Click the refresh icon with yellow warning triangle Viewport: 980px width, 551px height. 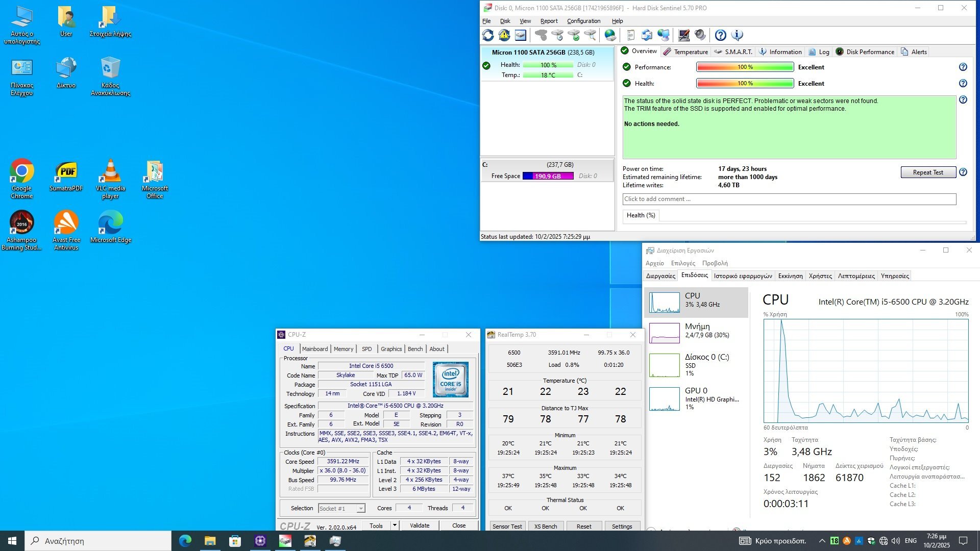pyautogui.click(x=504, y=35)
